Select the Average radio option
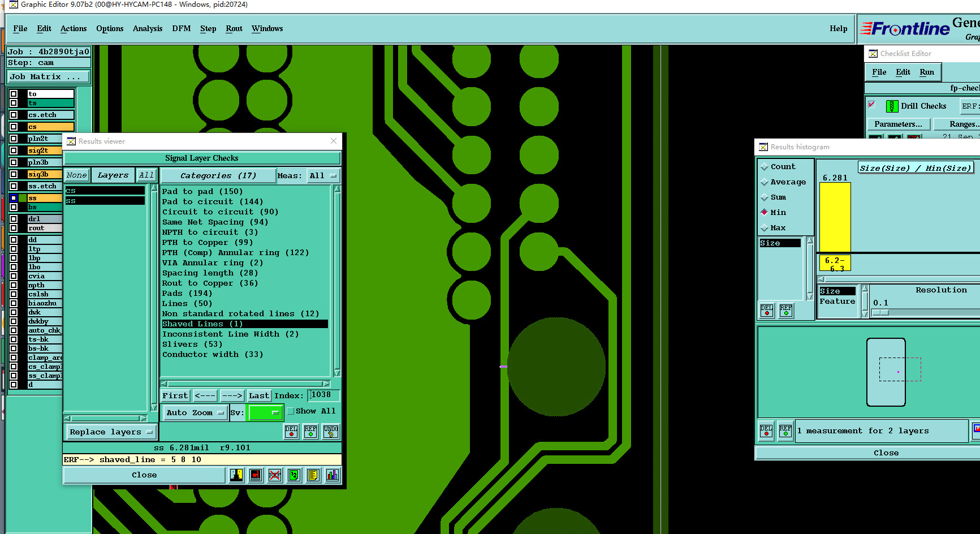The image size is (980, 534). 765,182
